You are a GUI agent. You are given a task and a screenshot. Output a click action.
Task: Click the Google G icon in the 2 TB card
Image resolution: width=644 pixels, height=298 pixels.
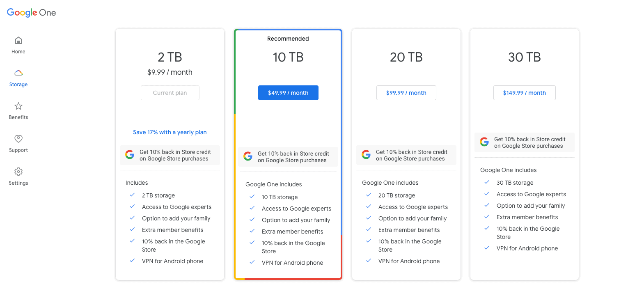(130, 155)
